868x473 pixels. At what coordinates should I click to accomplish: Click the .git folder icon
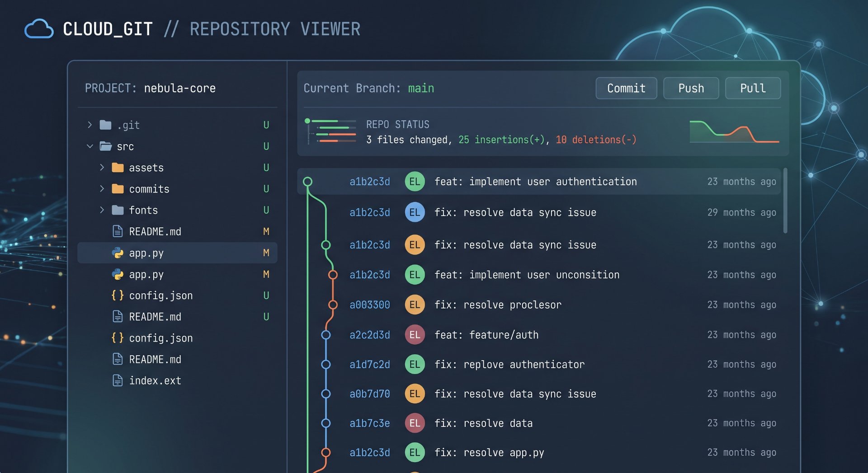(105, 125)
